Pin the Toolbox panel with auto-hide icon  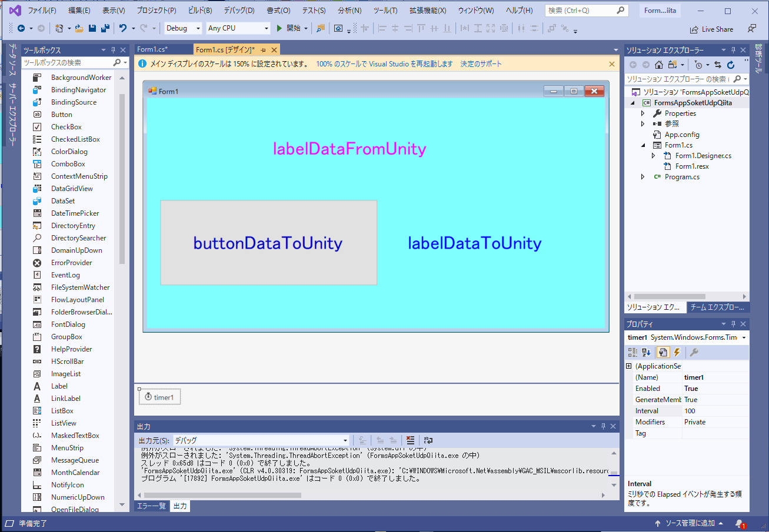pyautogui.click(x=114, y=50)
